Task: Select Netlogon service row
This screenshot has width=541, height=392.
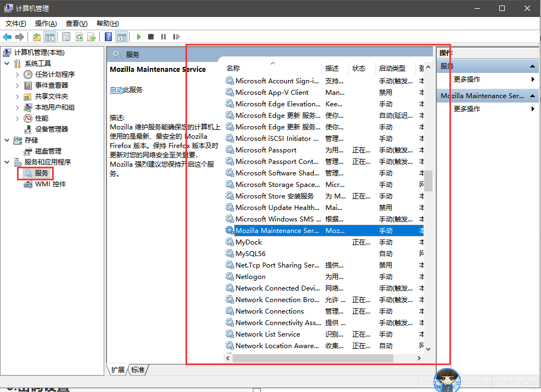Action: click(324, 277)
